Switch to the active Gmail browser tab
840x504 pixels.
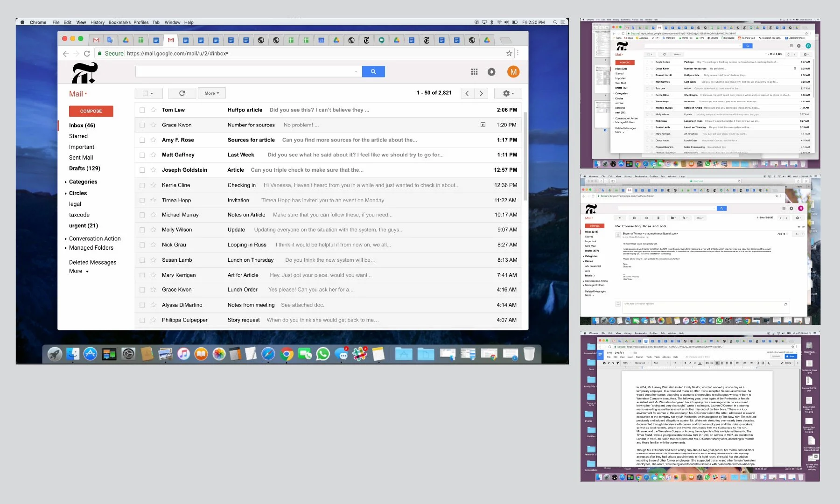[171, 40]
